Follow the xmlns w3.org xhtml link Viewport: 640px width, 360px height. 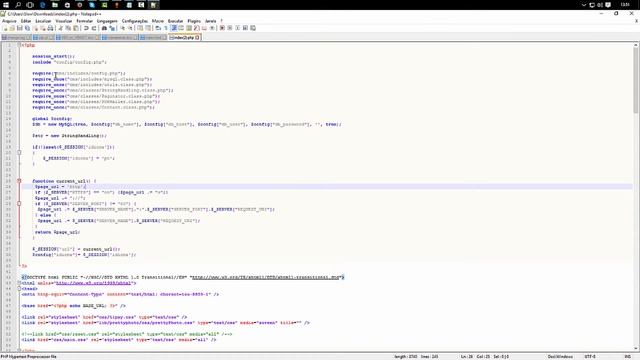point(93,283)
